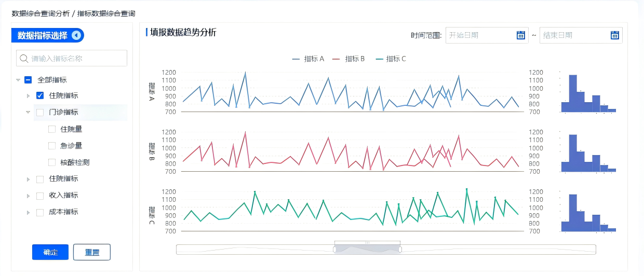
Task: Toggle 指标 C legend marker
Action: (x=379, y=59)
